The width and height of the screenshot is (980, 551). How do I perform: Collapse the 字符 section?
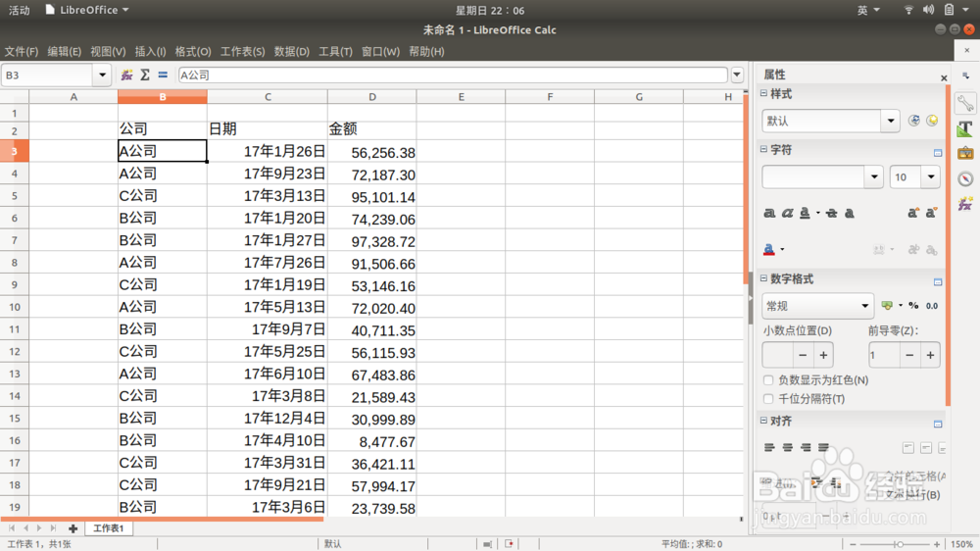pos(763,149)
